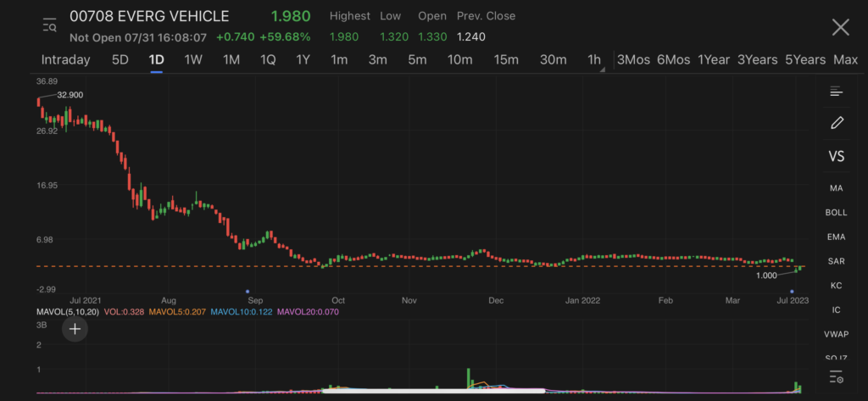Click the 32.900 high price label
The image size is (868, 401).
point(70,95)
